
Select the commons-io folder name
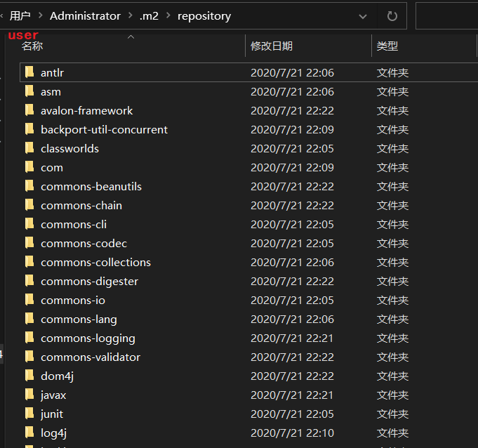click(73, 301)
